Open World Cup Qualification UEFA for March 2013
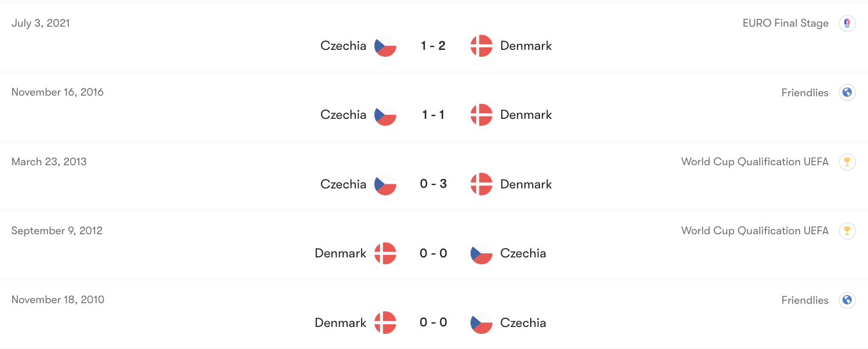This screenshot has height=349, width=868. (754, 162)
